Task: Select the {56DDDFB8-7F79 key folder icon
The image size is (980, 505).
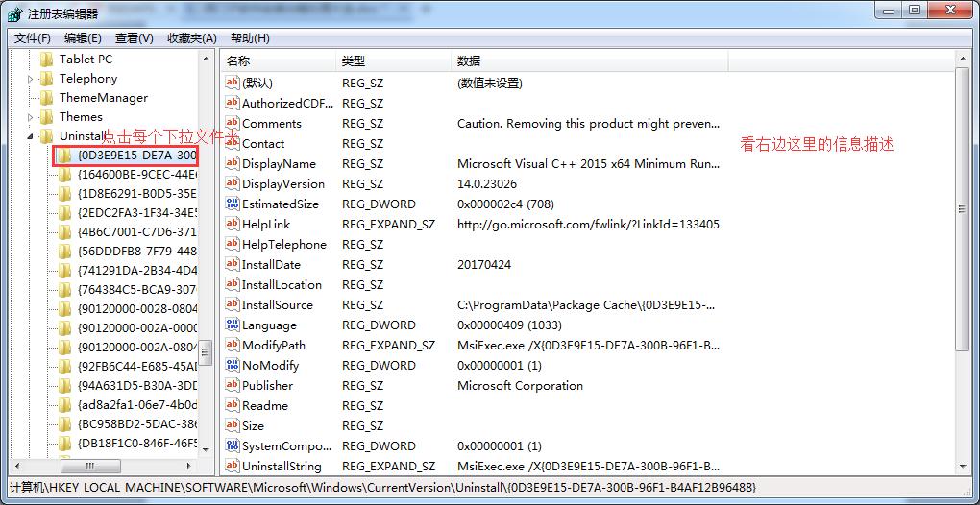Action: pyautogui.click(x=65, y=252)
